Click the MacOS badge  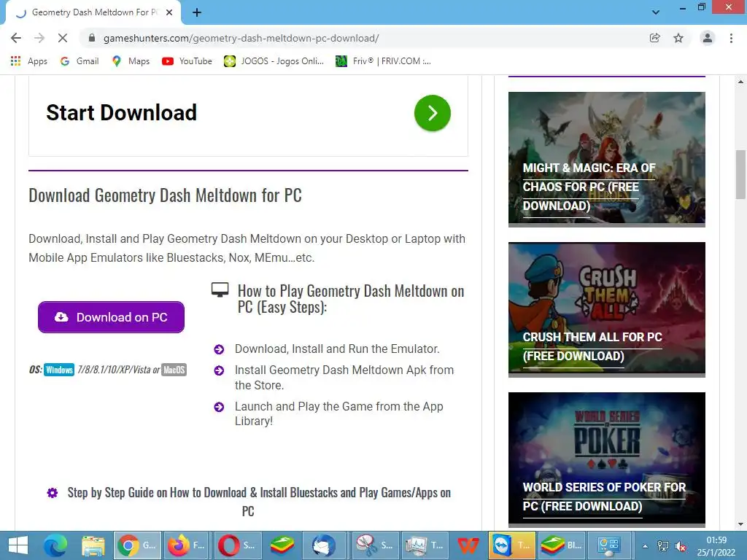click(174, 370)
